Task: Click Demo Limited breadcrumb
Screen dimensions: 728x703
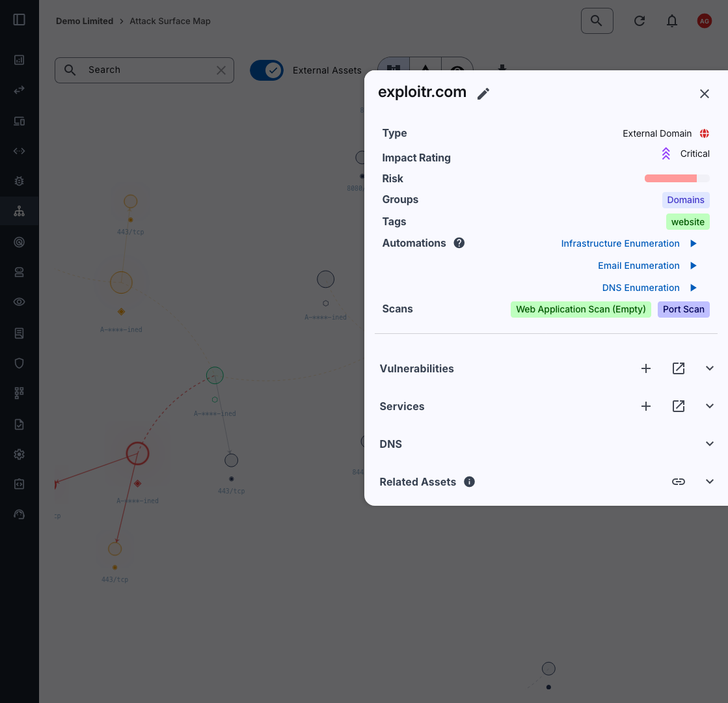Action: 85,21
